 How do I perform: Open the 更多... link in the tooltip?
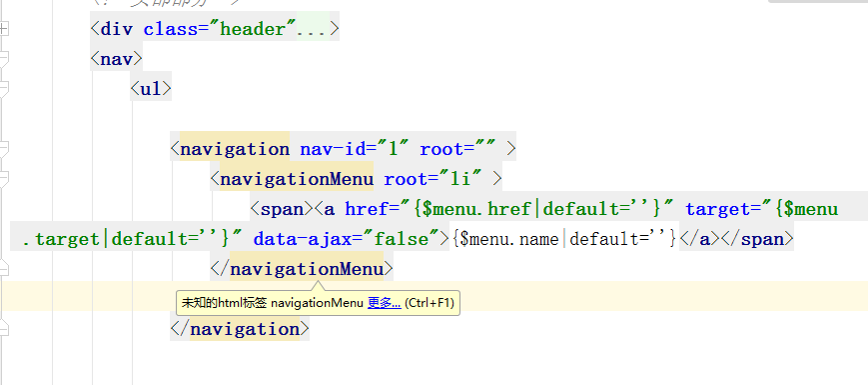(385, 303)
